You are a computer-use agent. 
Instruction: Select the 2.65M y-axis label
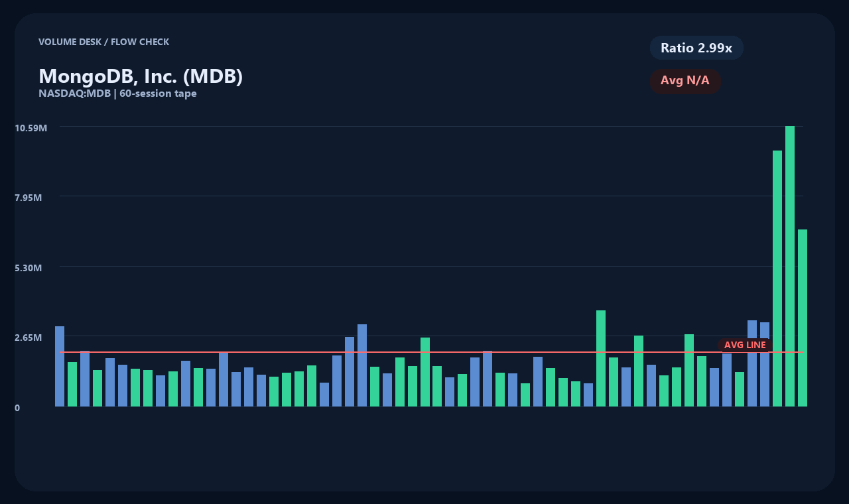pyautogui.click(x=29, y=338)
